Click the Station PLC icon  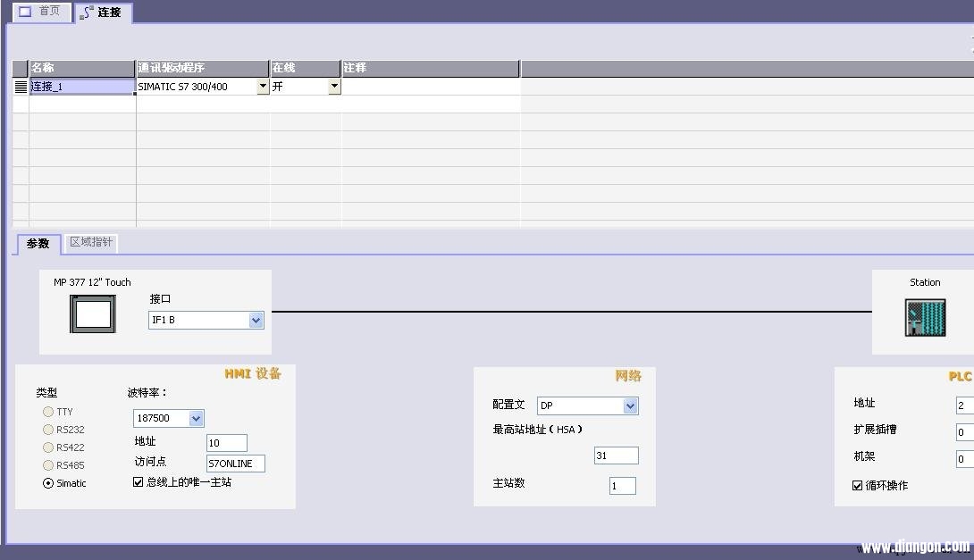pos(925,317)
